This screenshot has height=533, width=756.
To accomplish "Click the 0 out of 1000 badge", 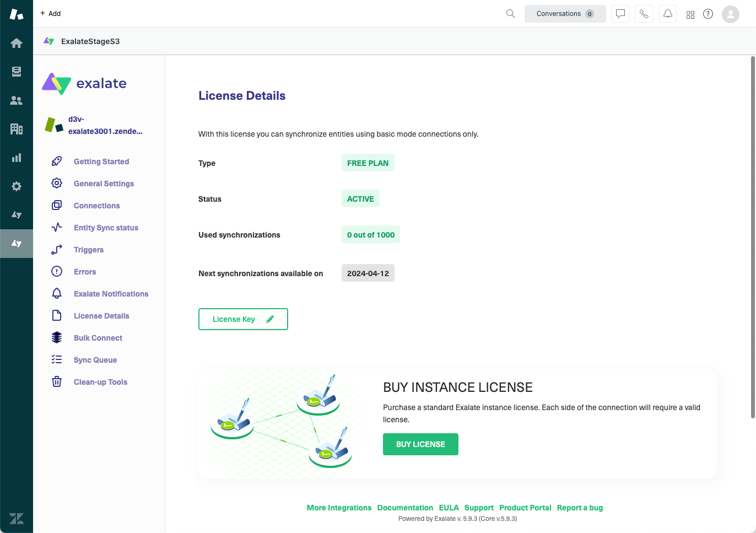I will pos(371,235).
